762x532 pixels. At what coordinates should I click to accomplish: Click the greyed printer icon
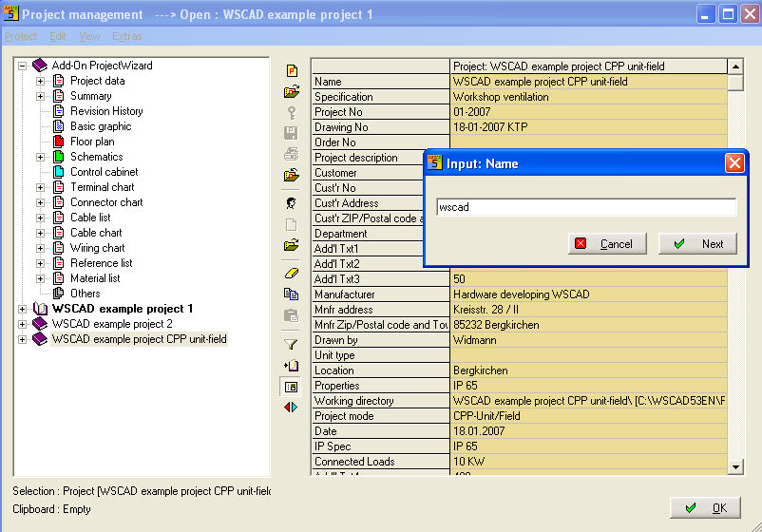click(291, 154)
